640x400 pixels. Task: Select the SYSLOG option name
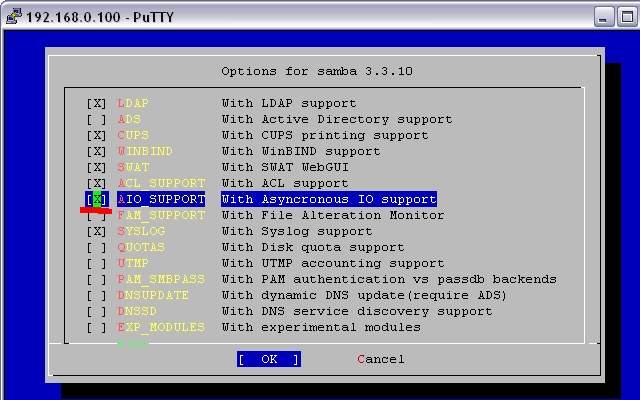[x=141, y=231]
